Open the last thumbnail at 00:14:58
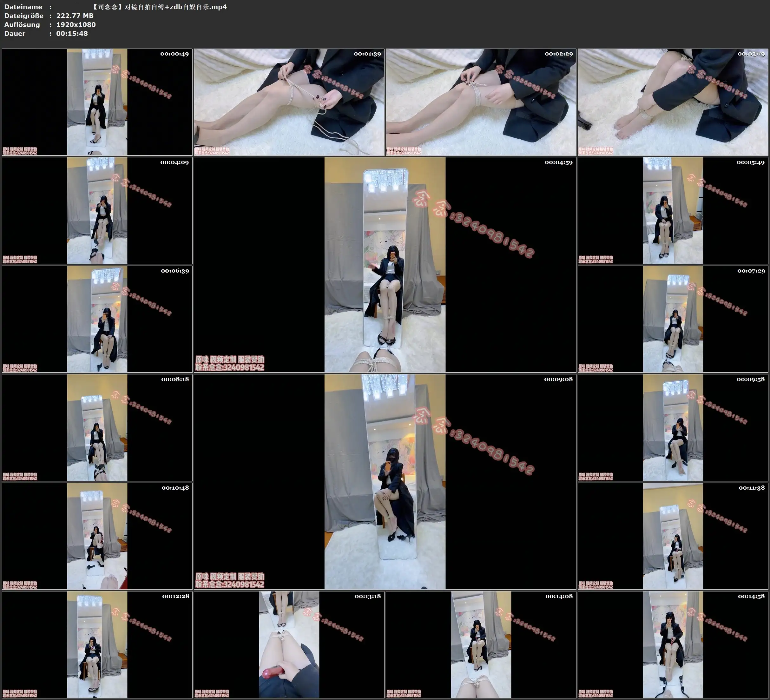This screenshot has height=700, width=770. pos(673,644)
